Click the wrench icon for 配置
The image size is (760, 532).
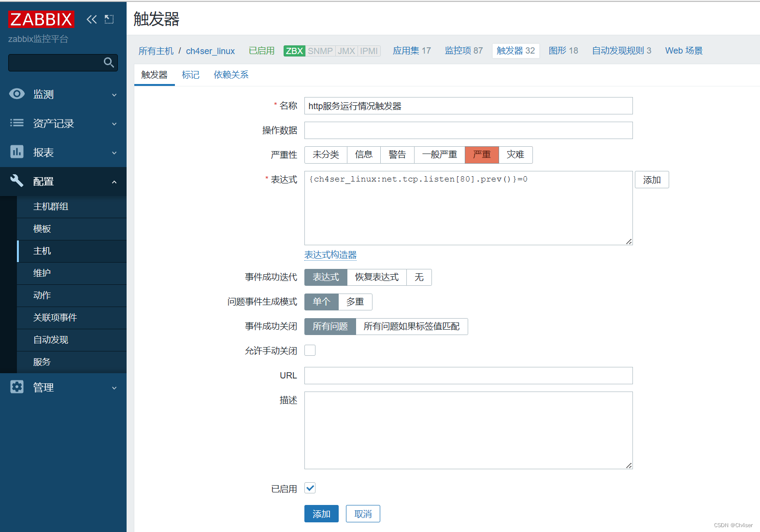(17, 181)
